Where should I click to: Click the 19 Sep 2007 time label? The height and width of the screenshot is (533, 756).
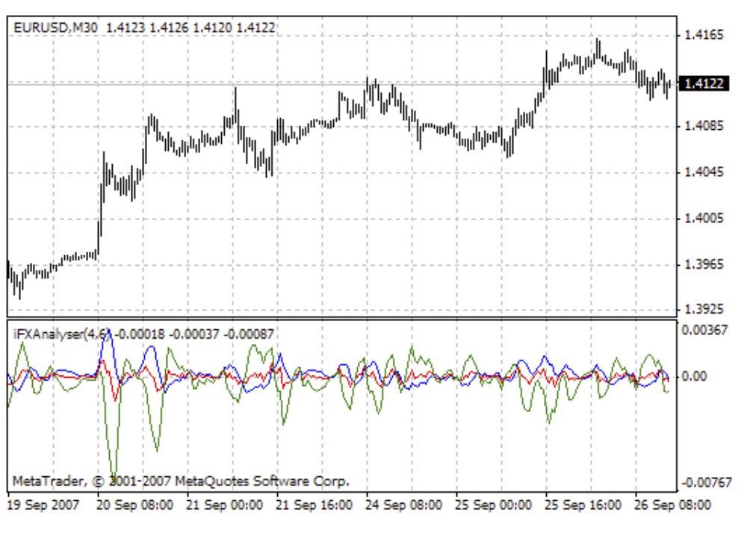click(x=43, y=505)
